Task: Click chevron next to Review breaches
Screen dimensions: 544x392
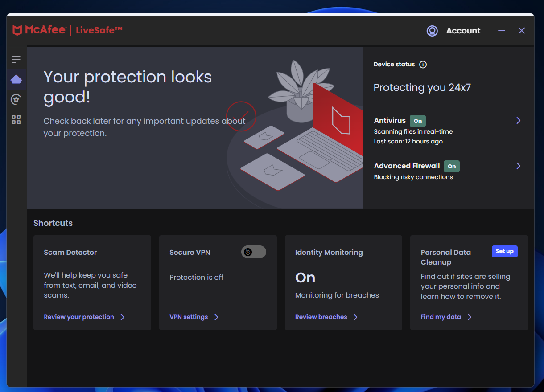Action: pos(355,317)
